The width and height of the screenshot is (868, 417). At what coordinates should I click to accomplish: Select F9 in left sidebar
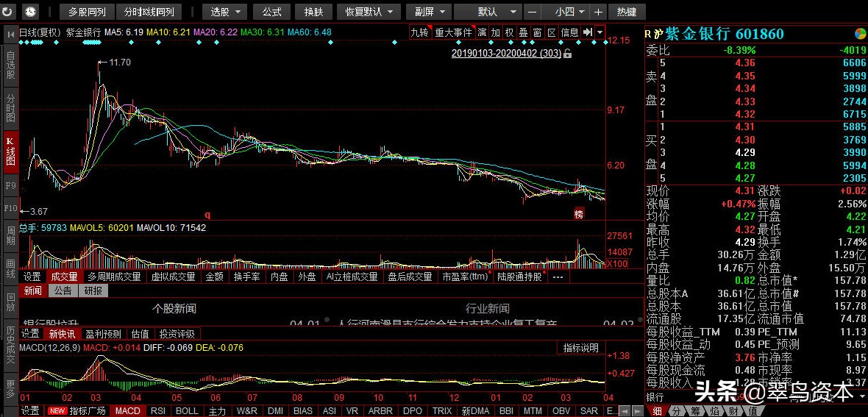[x=10, y=185]
